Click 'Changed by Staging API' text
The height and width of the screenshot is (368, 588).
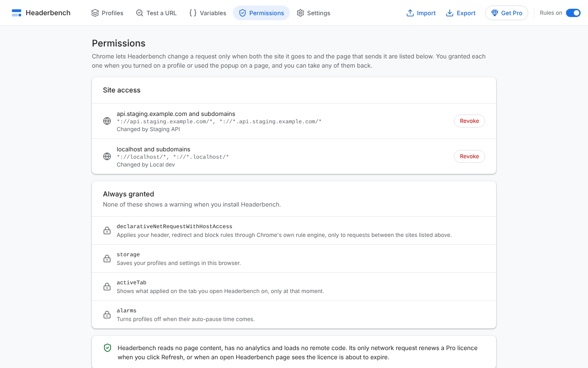tap(148, 129)
